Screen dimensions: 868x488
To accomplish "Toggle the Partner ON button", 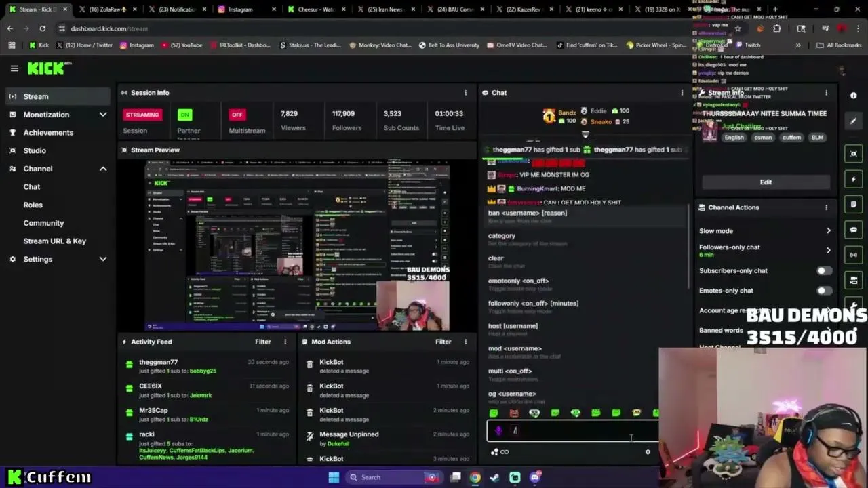I will (184, 115).
